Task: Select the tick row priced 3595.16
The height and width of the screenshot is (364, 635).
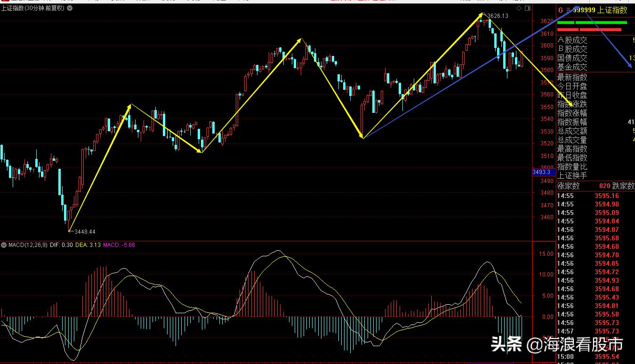Action: point(596,196)
